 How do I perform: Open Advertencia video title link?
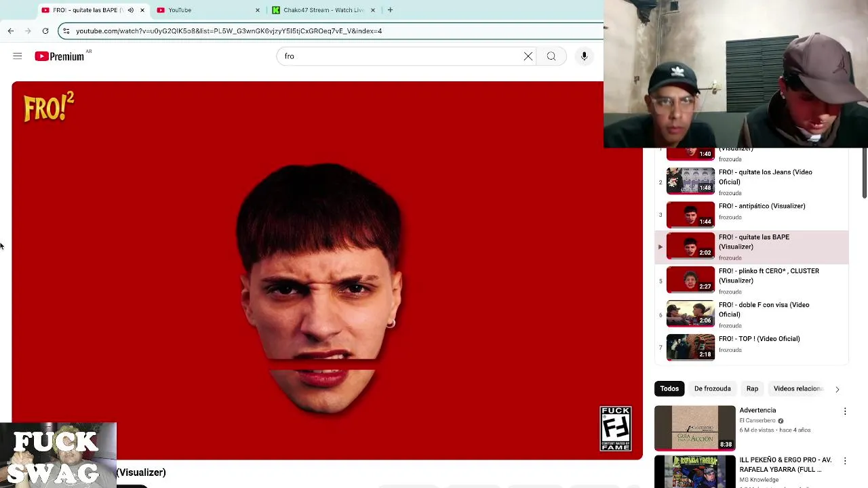[757, 410]
